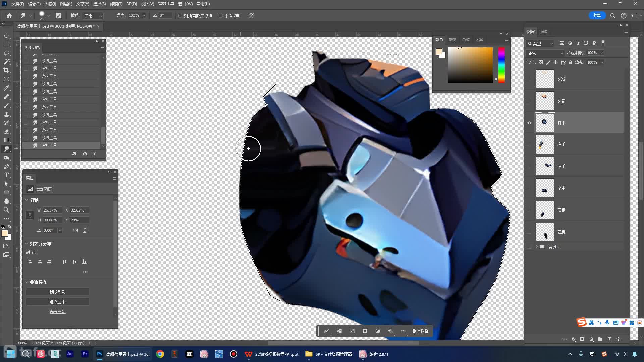
Task: Click the Home icon in options bar
Action: tap(9, 16)
